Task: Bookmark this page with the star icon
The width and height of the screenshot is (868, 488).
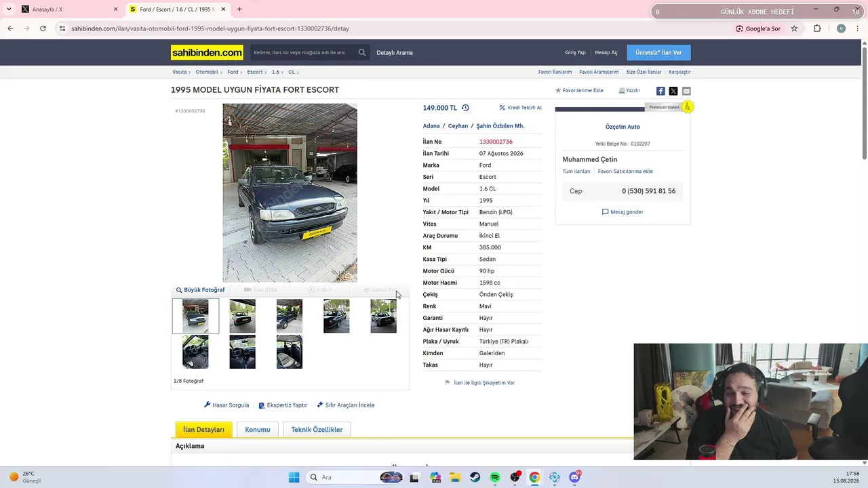Action: (794, 28)
